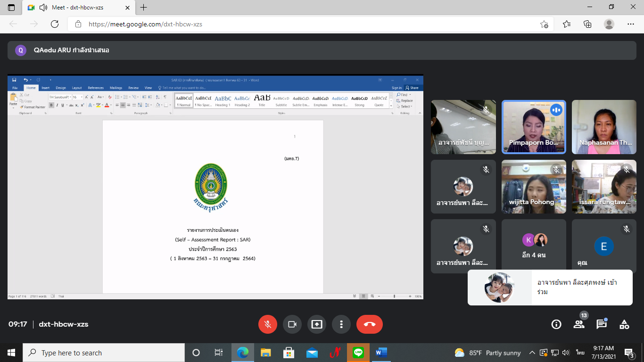The height and width of the screenshot is (362, 644).
Task: Apply red font color in Word ribbon
Action: [x=107, y=105]
